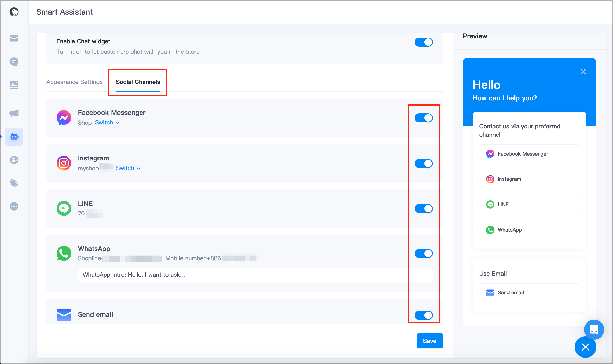Open the chat conversations panel
613x364 pixels.
[x=14, y=61]
